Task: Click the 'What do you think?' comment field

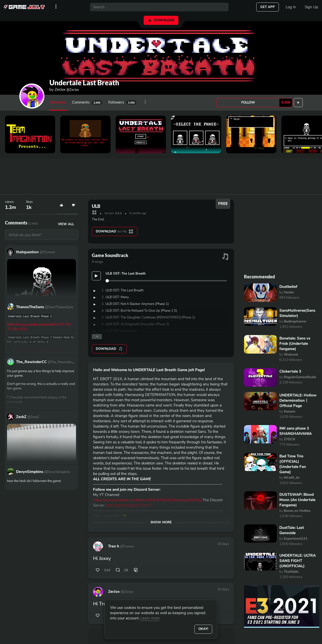Action: click(x=41, y=235)
